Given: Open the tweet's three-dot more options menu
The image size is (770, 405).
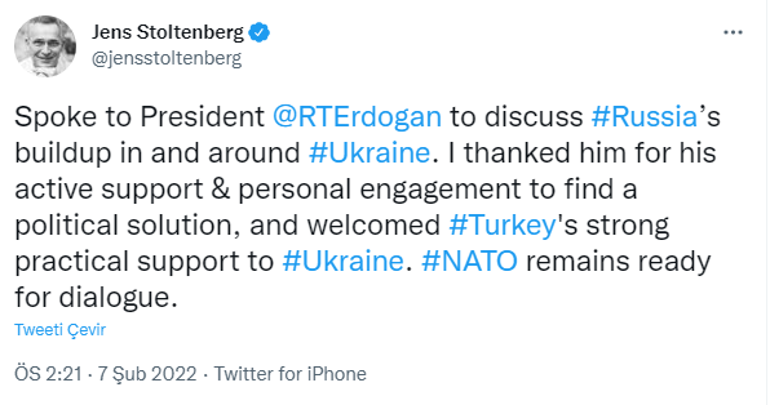Looking at the screenshot, I should [733, 32].
